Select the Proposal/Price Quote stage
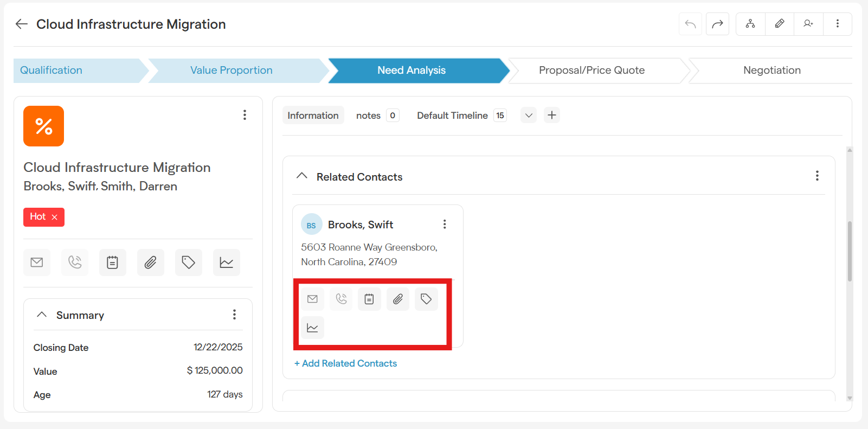This screenshot has width=868, height=429. (591, 71)
